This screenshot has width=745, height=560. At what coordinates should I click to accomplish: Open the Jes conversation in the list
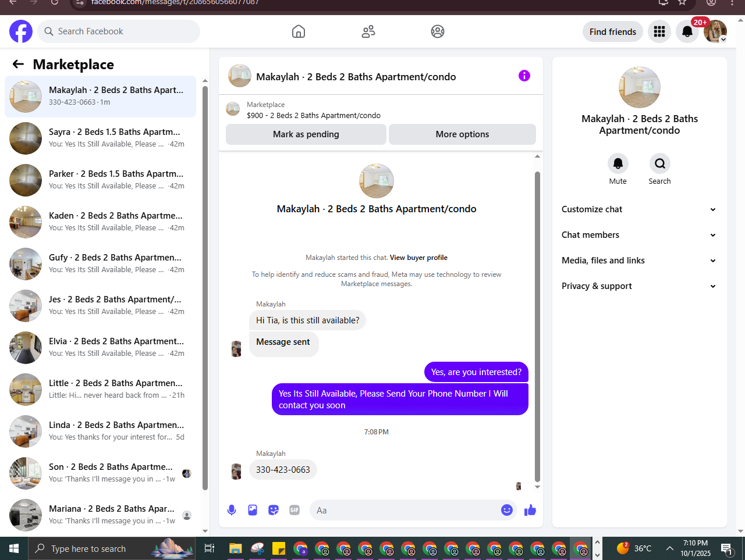point(100,306)
